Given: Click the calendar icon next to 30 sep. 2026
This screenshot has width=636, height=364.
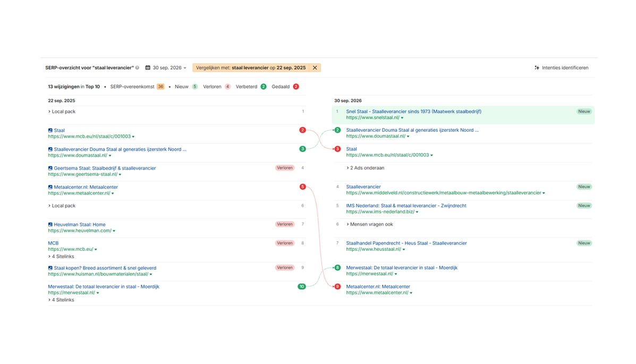Looking at the screenshot, I should 148,68.
